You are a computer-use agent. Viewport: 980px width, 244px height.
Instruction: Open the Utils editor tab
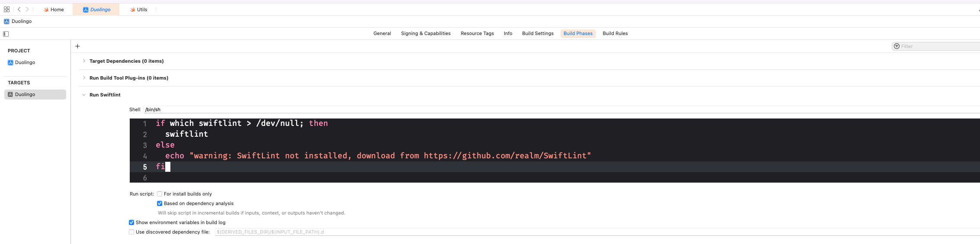click(139, 10)
